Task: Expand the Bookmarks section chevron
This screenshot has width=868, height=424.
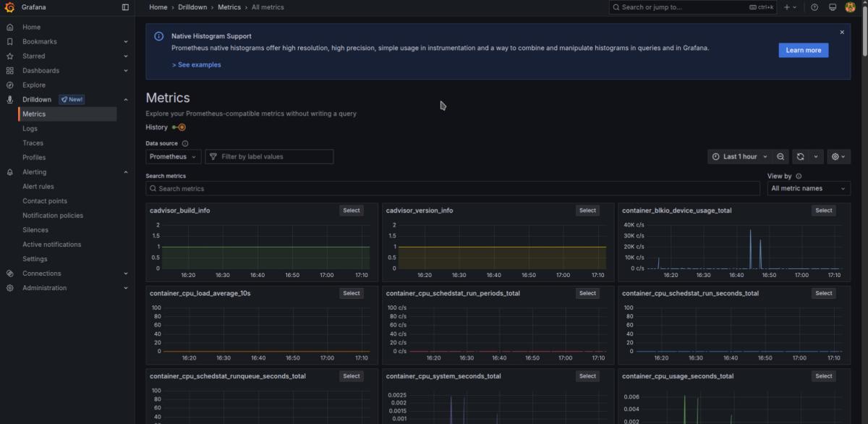Action: (126, 41)
